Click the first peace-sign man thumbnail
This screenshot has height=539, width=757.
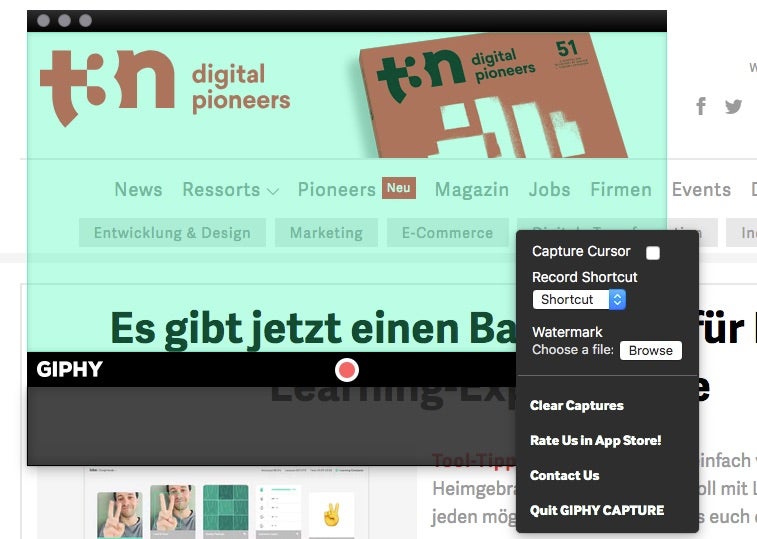120,514
